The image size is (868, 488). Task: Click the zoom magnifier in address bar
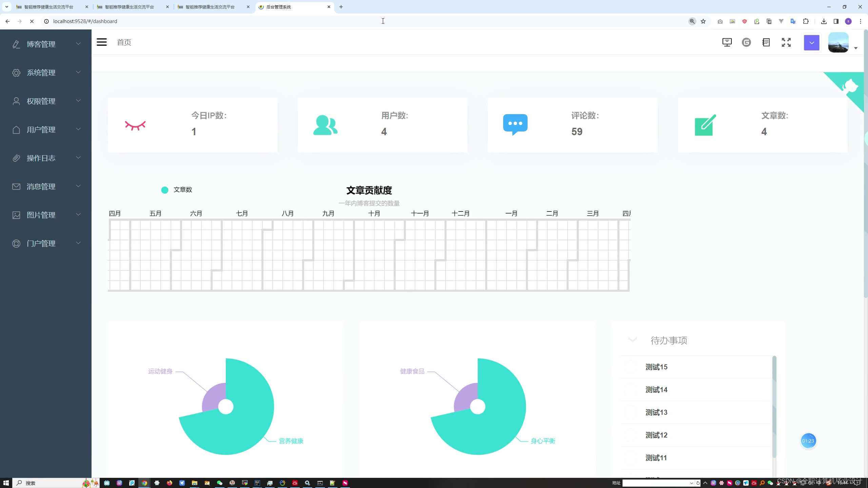point(692,21)
